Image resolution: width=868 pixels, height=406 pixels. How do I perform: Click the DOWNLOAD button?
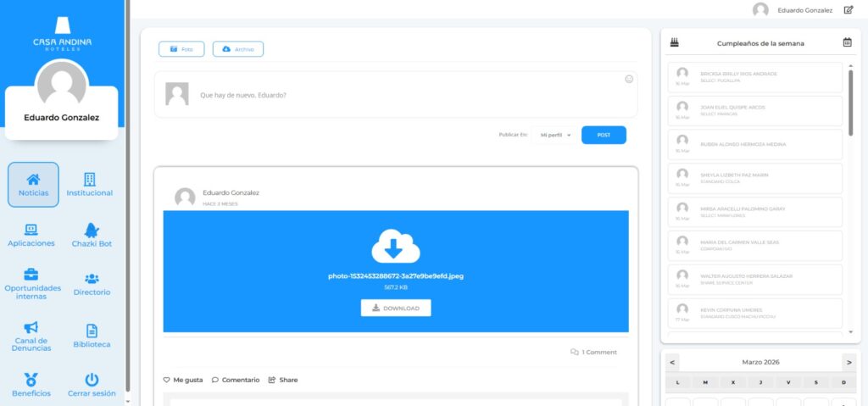pos(396,308)
